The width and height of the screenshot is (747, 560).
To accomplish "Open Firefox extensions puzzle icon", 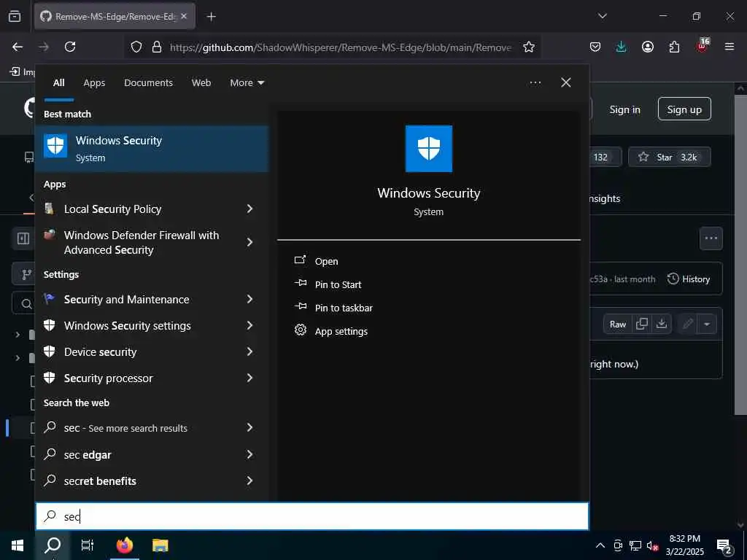I will 674,47.
